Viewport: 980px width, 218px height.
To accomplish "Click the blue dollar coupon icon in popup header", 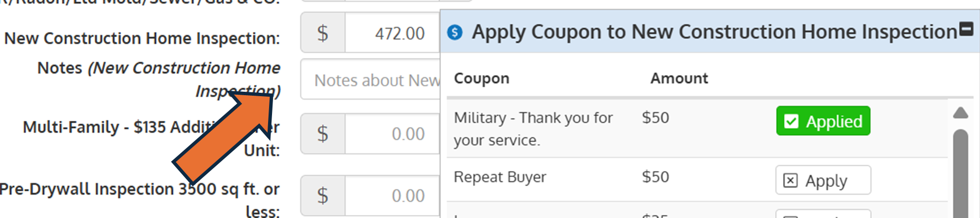I will (x=455, y=33).
